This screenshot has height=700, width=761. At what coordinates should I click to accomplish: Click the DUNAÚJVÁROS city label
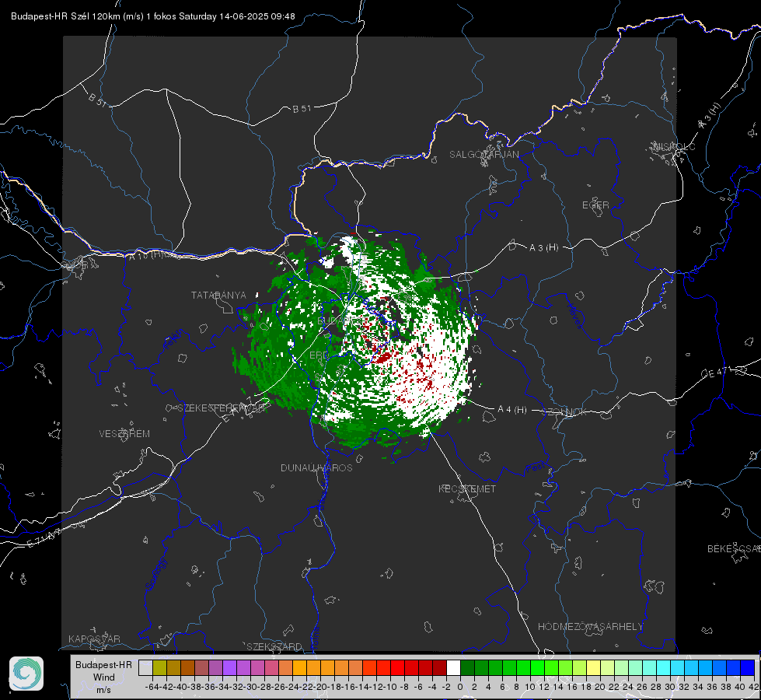[316, 467]
